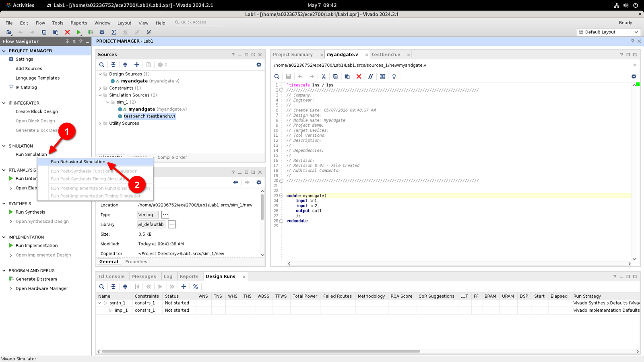Open the Flow menu
Screen dimensions: 644x362
[40, 23]
